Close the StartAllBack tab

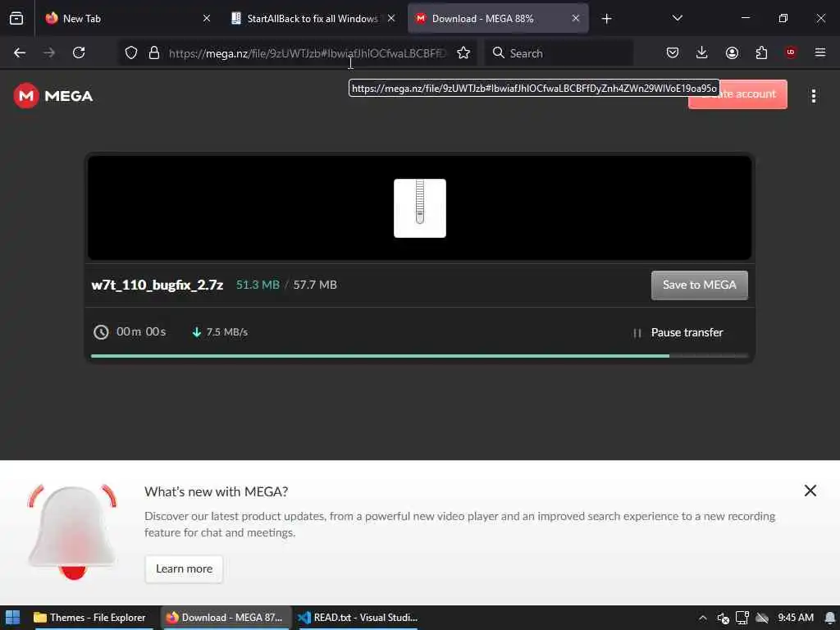coord(391,18)
